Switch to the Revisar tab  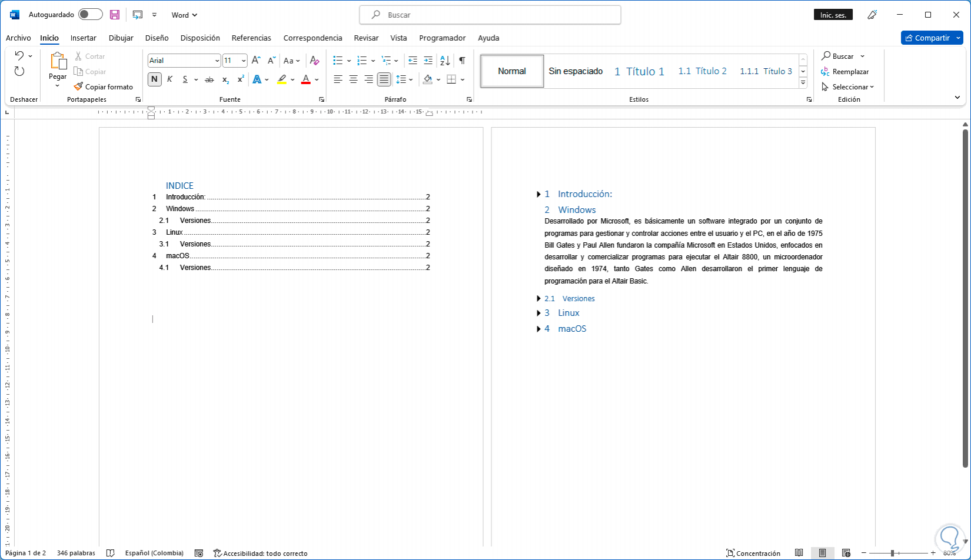[x=366, y=38]
